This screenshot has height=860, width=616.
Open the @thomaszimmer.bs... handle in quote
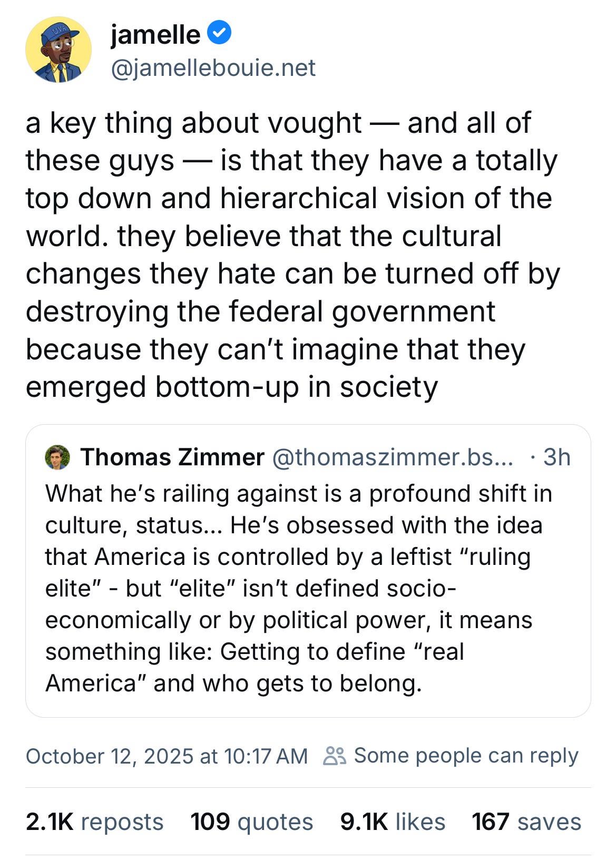393,457
